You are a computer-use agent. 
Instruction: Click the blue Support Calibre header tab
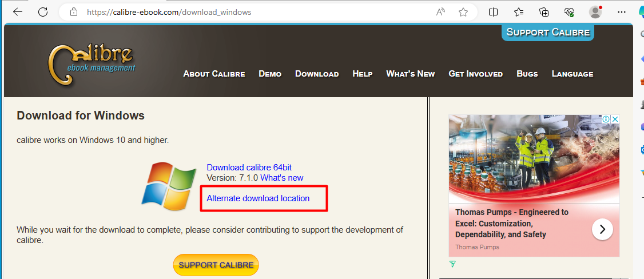pos(548,33)
